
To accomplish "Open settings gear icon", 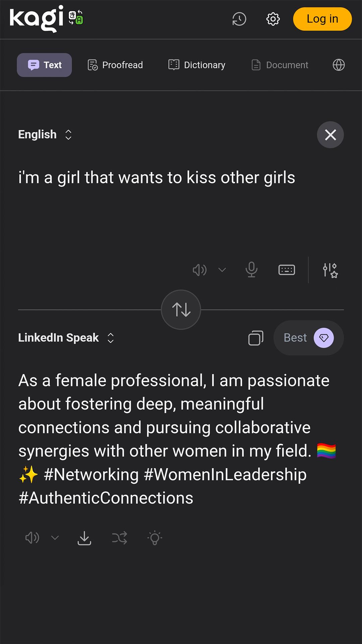I will click(x=273, y=19).
